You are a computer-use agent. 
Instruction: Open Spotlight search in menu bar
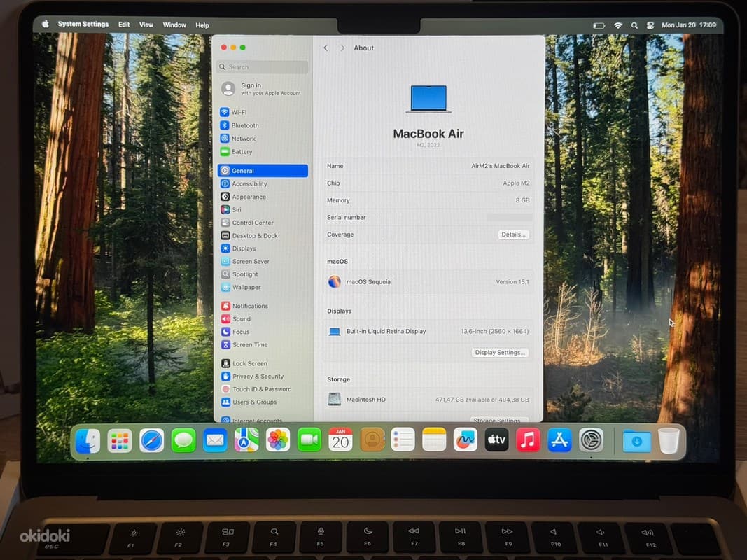click(634, 26)
